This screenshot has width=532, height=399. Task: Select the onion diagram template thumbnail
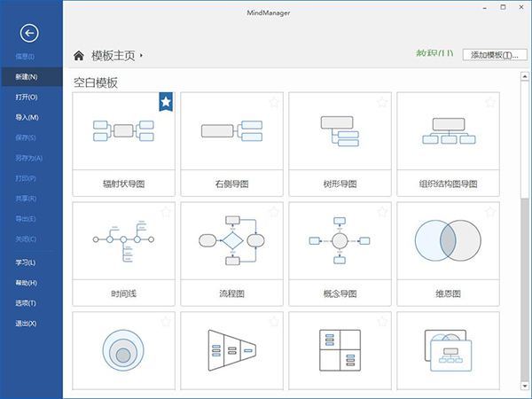tap(123, 350)
